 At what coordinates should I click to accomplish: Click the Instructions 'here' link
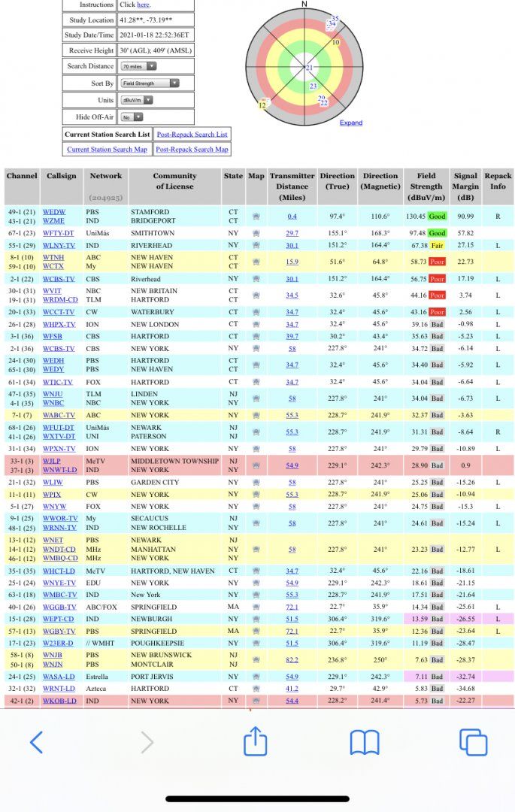(x=143, y=5)
